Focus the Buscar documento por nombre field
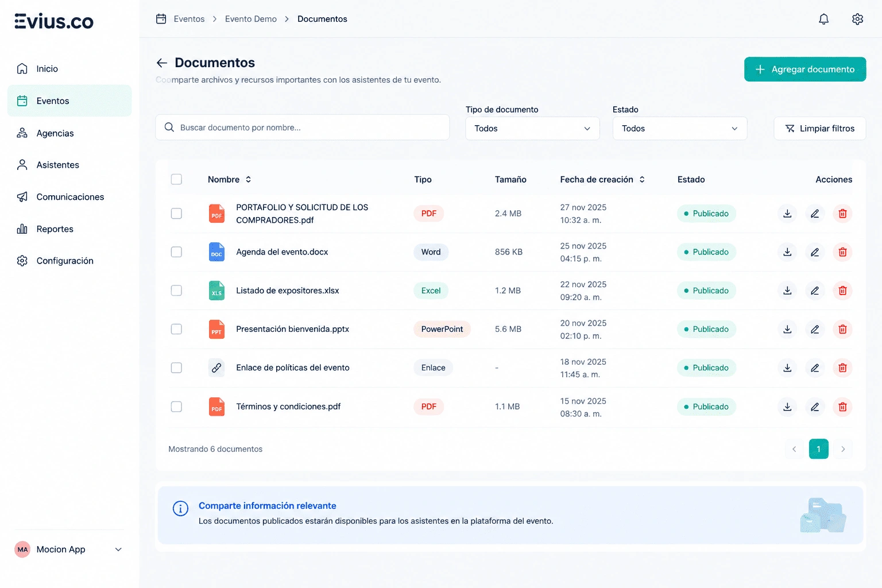882x588 pixels. point(303,127)
